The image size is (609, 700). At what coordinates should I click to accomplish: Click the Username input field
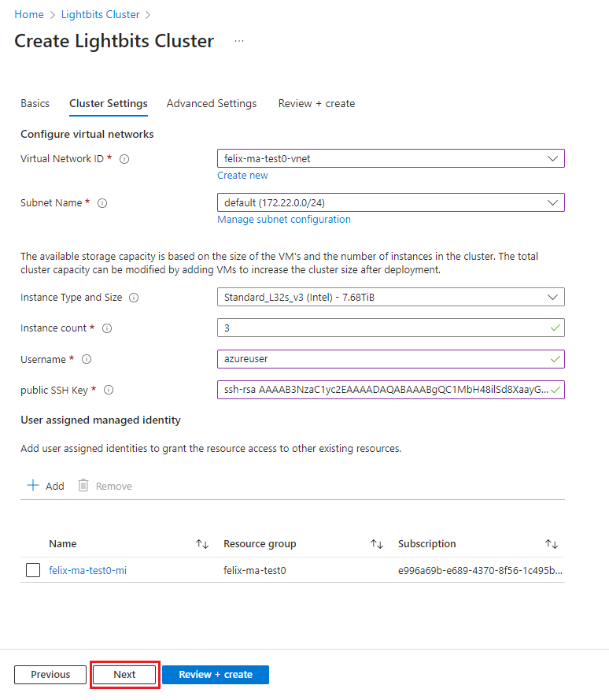point(391,359)
